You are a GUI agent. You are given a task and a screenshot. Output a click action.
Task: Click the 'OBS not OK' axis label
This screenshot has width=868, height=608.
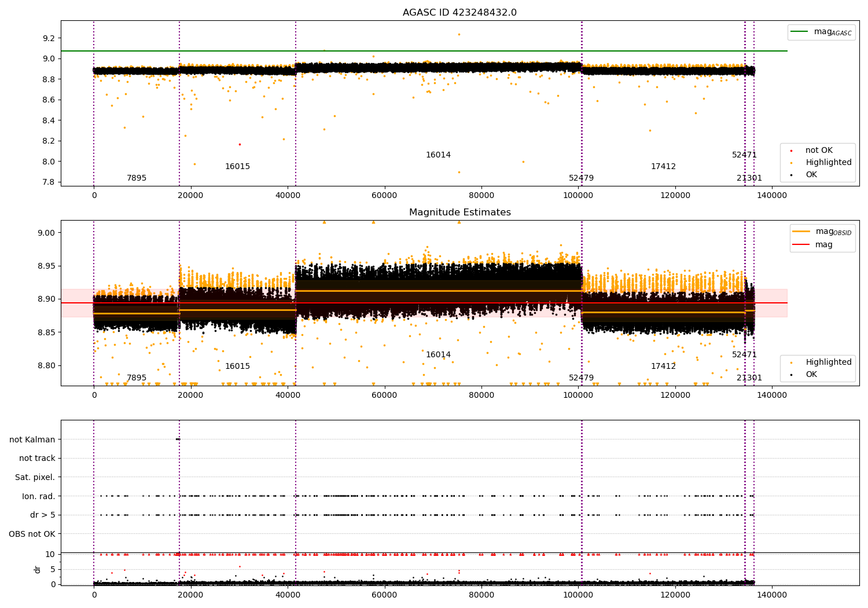coord(32,534)
